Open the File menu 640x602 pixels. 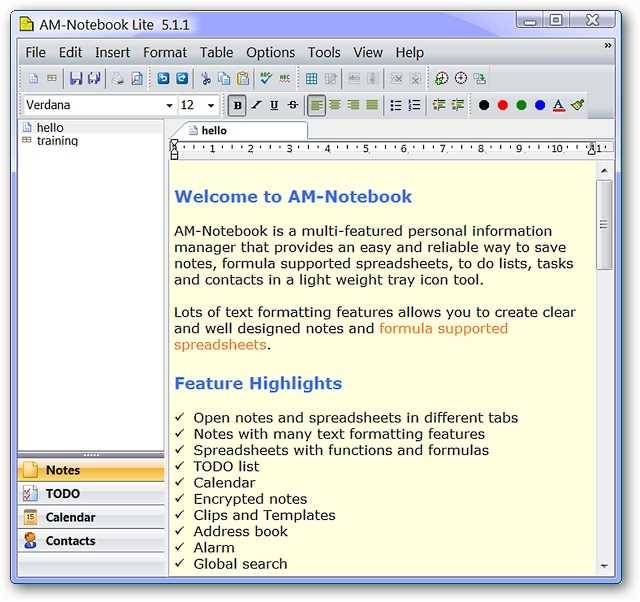(x=36, y=53)
